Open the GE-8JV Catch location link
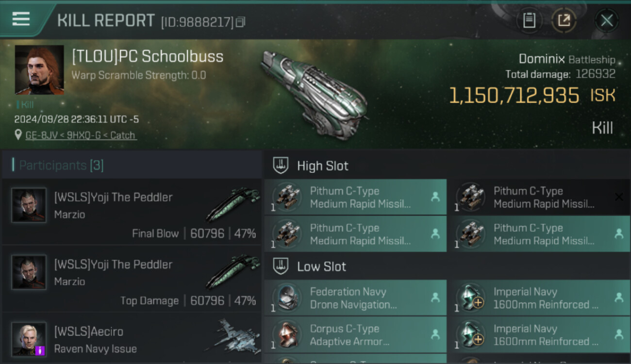Viewport: 631px width, 364px height. tap(81, 135)
